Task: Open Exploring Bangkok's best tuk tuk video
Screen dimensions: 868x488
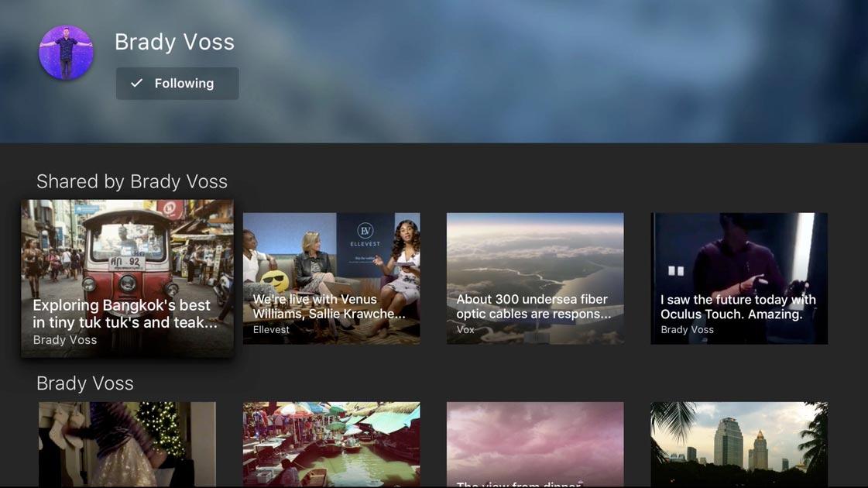Action: 127,279
